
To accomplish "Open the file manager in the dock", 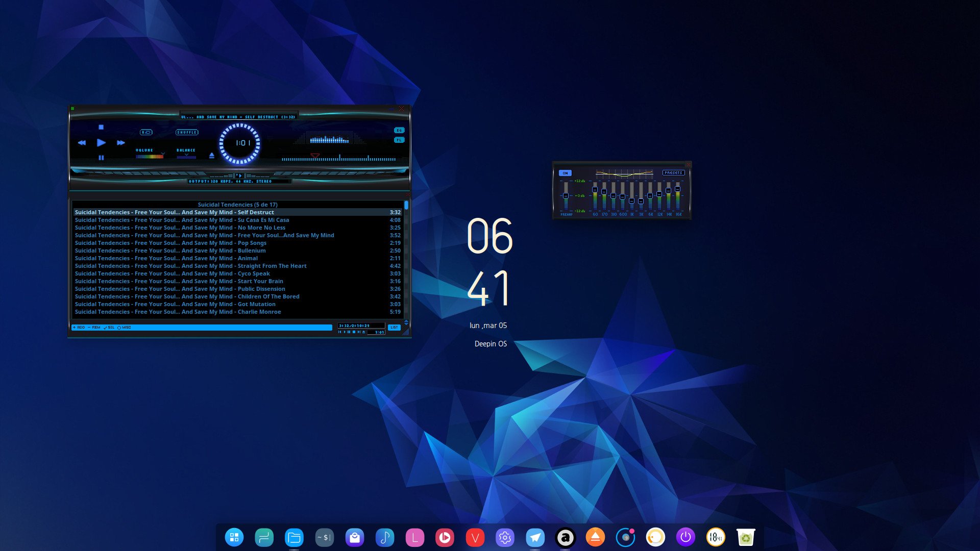I will point(294,537).
